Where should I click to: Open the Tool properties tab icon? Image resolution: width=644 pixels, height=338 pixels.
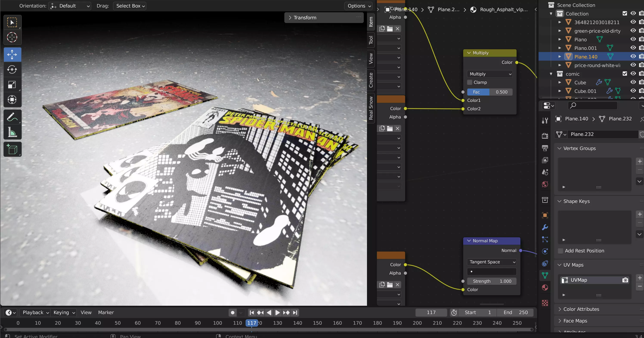pyautogui.click(x=545, y=120)
